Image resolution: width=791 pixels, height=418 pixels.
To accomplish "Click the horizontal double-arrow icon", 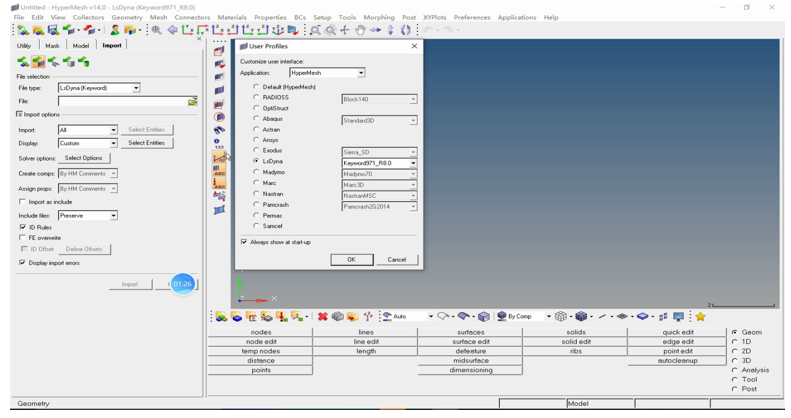I will 375,30.
